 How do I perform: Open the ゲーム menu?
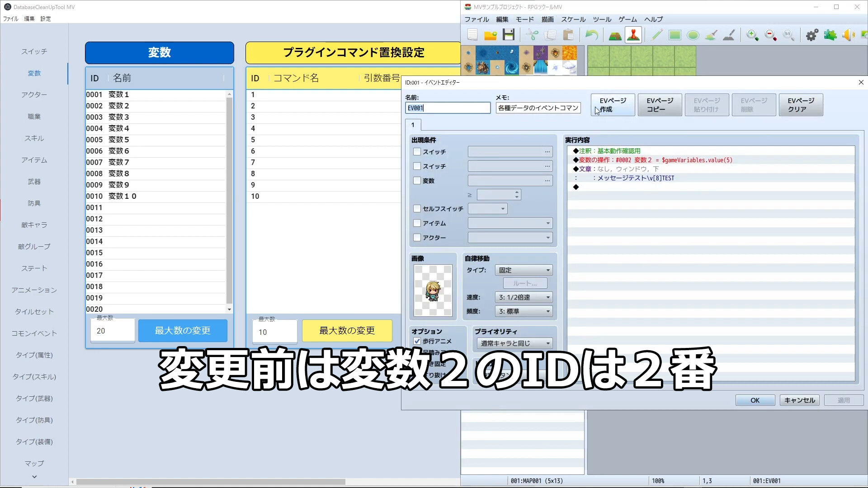coord(627,19)
